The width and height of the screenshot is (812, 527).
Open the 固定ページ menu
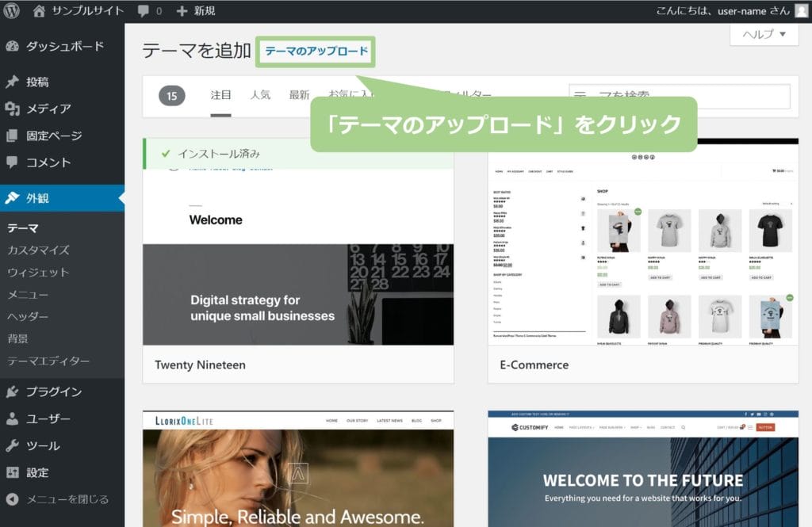click(x=53, y=136)
